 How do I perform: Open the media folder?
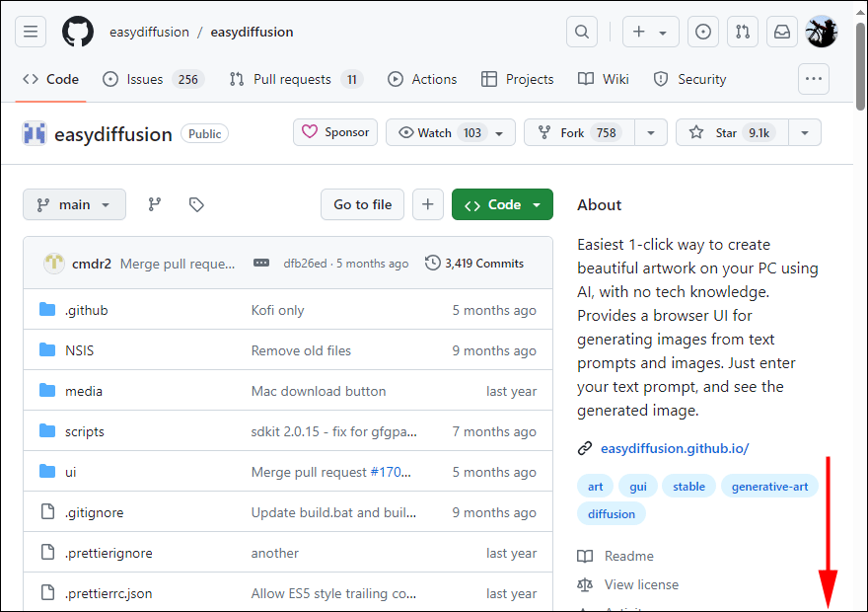[x=84, y=391]
